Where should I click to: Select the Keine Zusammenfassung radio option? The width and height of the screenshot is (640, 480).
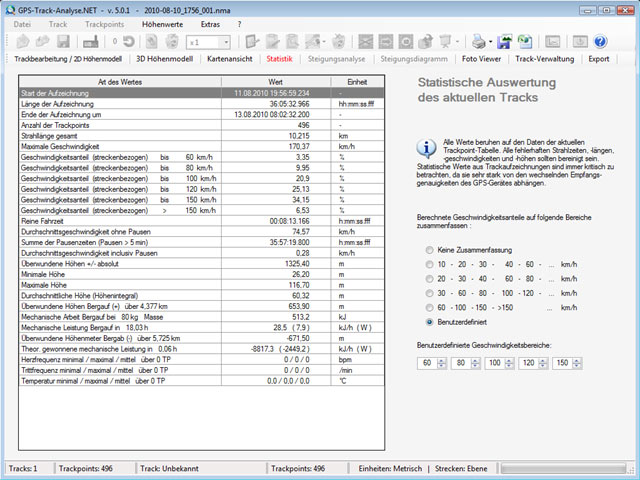tap(429, 250)
